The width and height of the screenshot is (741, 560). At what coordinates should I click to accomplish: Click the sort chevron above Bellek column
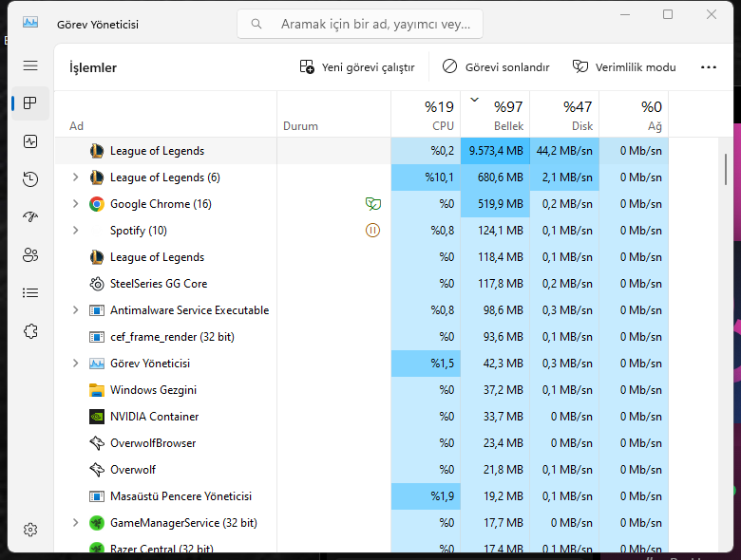click(474, 100)
